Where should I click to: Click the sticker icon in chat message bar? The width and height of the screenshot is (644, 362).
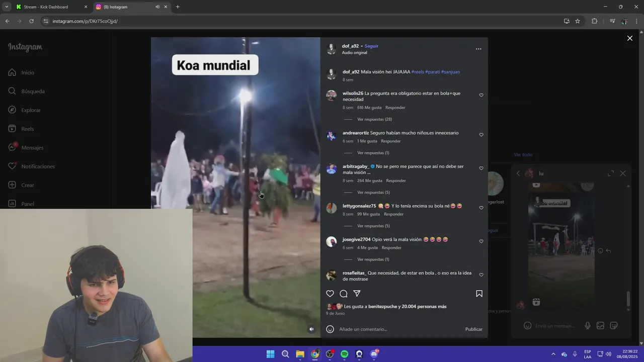pyautogui.click(x=614, y=326)
